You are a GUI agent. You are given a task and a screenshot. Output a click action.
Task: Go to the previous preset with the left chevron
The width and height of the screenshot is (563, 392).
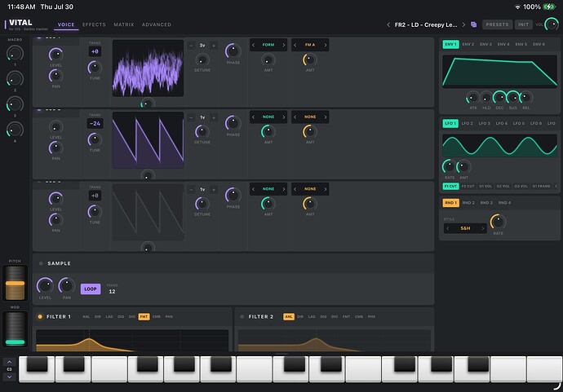tap(388, 24)
